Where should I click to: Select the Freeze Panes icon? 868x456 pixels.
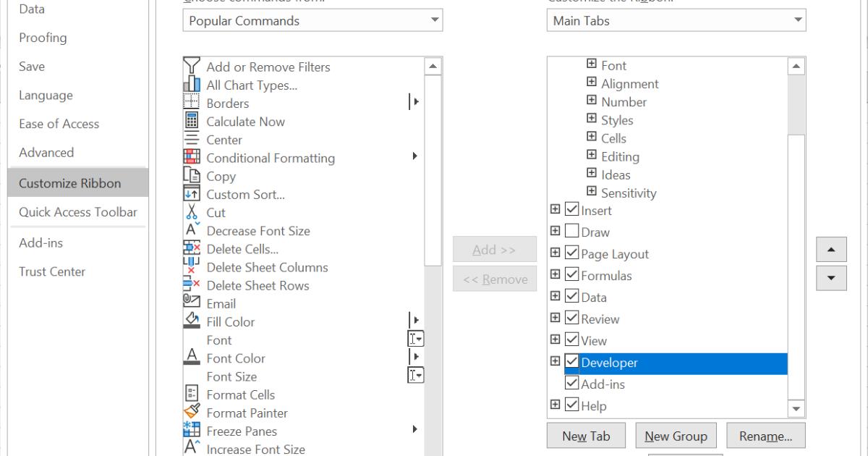(192, 431)
